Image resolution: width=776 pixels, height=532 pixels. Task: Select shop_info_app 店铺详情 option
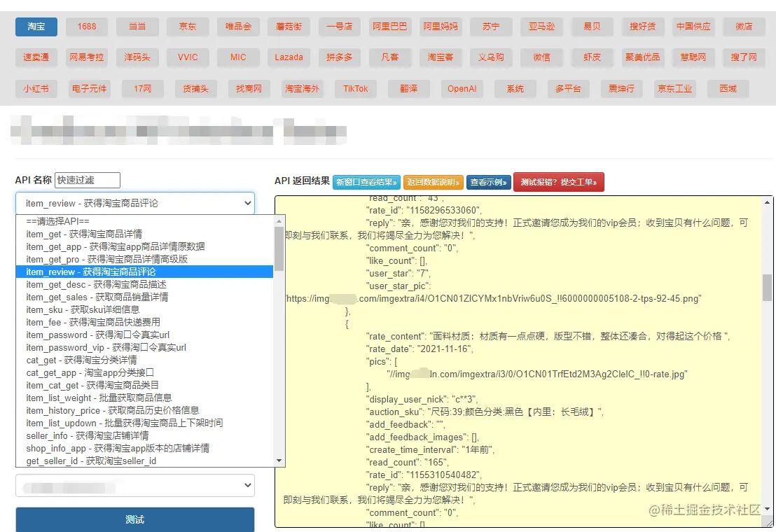[144, 449]
